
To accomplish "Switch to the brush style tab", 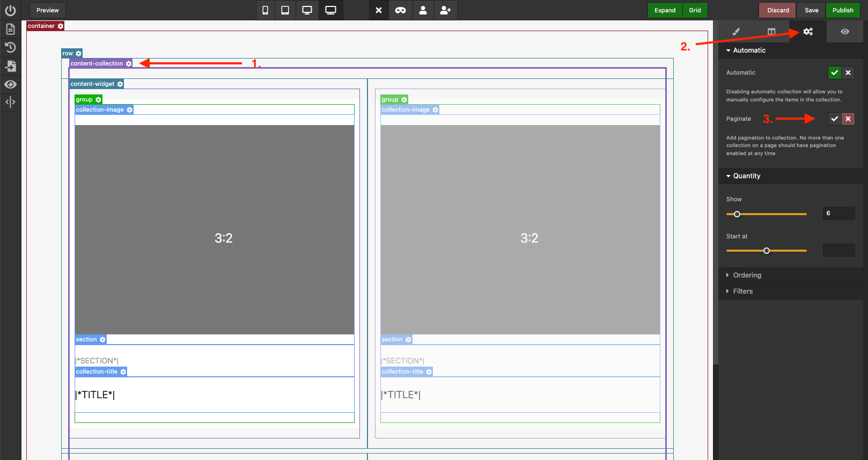I will (736, 32).
